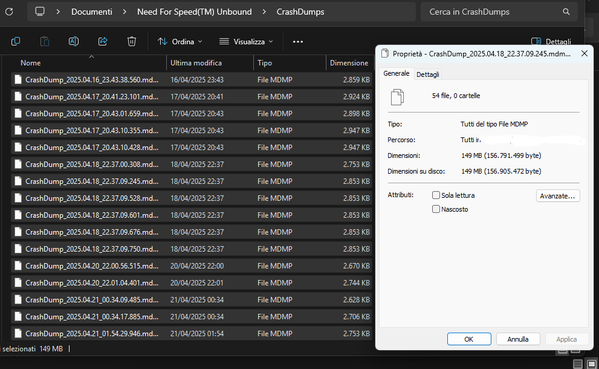Click Documenti in the address breadcrumb
Image resolution: width=599 pixels, height=369 pixels.
pos(92,12)
